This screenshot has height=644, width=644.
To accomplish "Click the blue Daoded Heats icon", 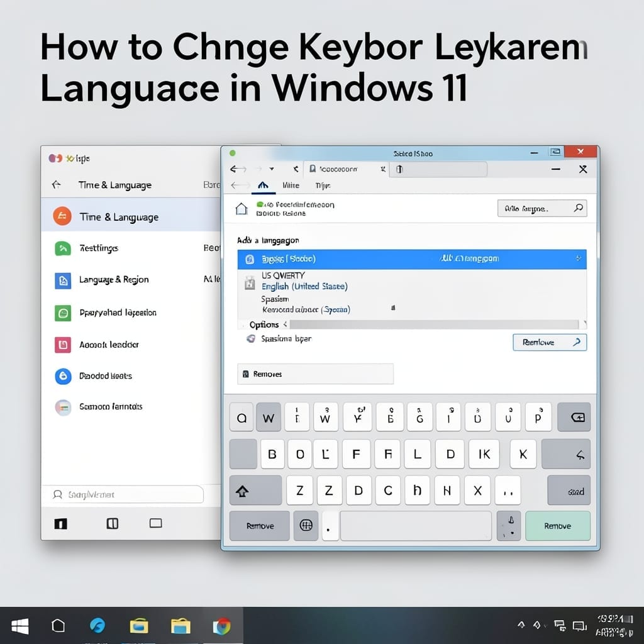I will pyautogui.click(x=63, y=376).
